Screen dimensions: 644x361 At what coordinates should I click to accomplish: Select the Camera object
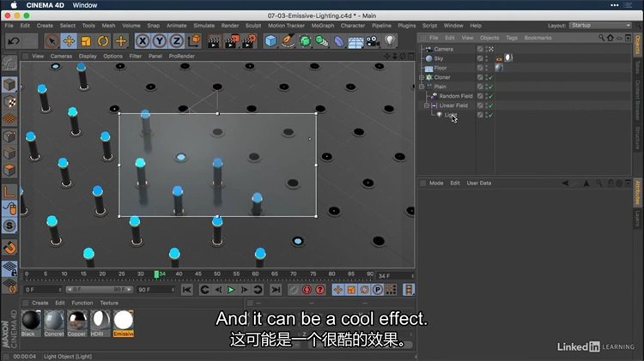(x=443, y=49)
